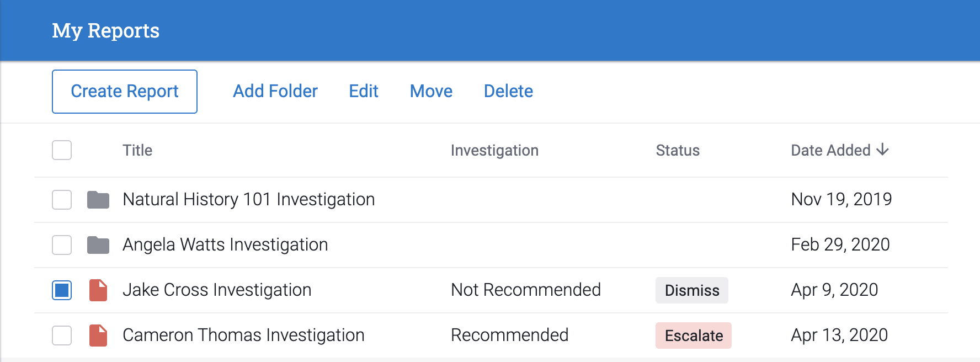The width and height of the screenshot is (980, 362).
Task: Click the Nov 19, 2019 date
Action: 841,199
